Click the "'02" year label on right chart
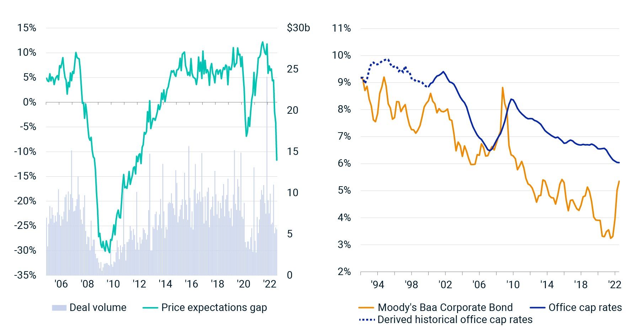The image size is (644, 333). coord(445,285)
